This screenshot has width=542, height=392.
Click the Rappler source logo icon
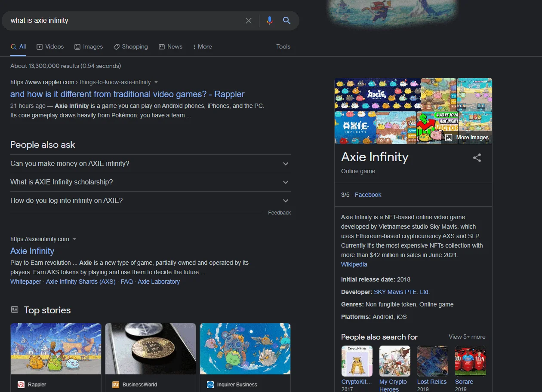click(x=21, y=385)
